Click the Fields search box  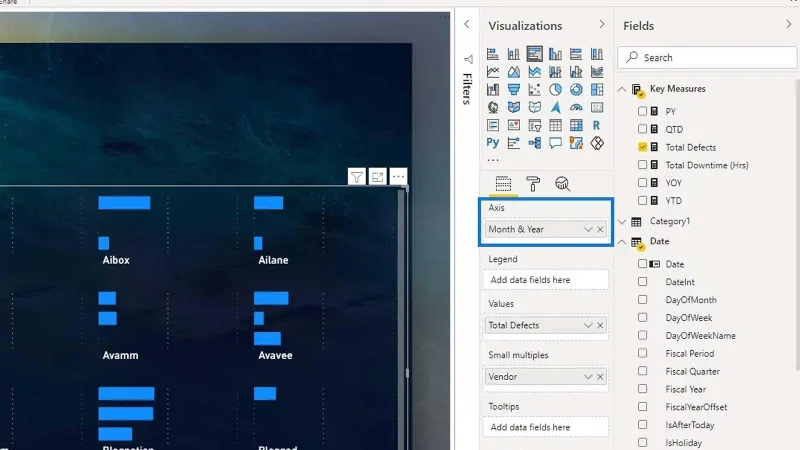click(x=707, y=58)
